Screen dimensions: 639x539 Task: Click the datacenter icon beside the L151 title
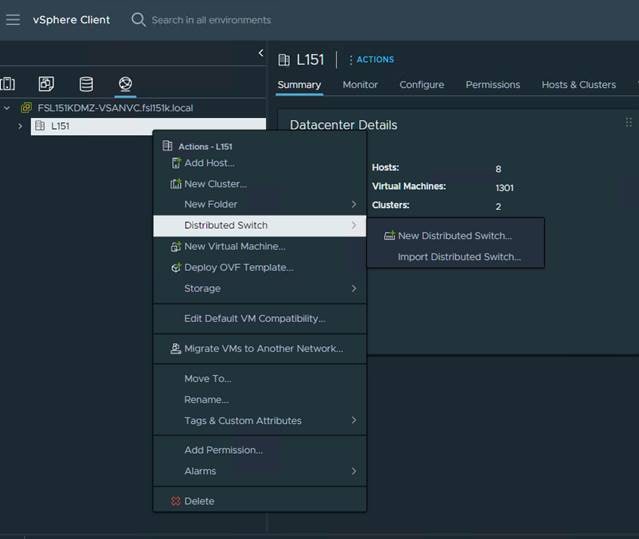coord(284,60)
